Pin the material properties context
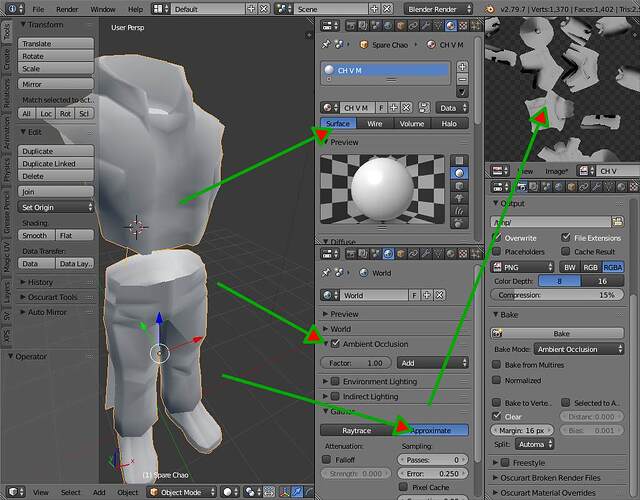This screenshot has width=640, height=500. [x=326, y=44]
